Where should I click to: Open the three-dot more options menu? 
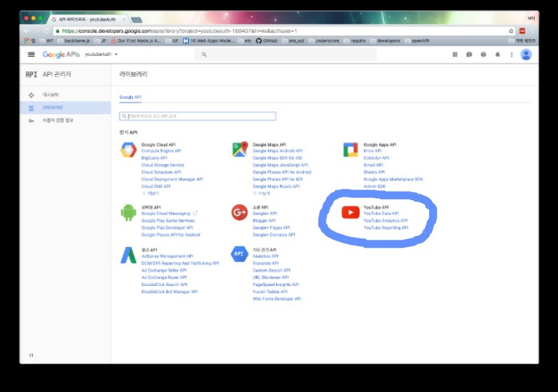(x=512, y=54)
